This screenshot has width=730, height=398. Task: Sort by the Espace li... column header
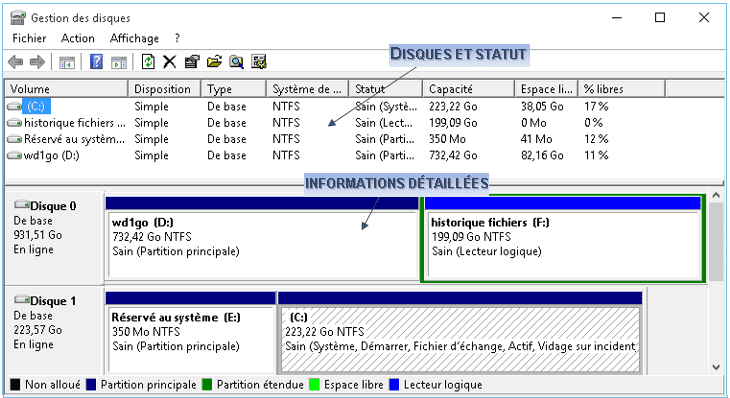(x=547, y=89)
